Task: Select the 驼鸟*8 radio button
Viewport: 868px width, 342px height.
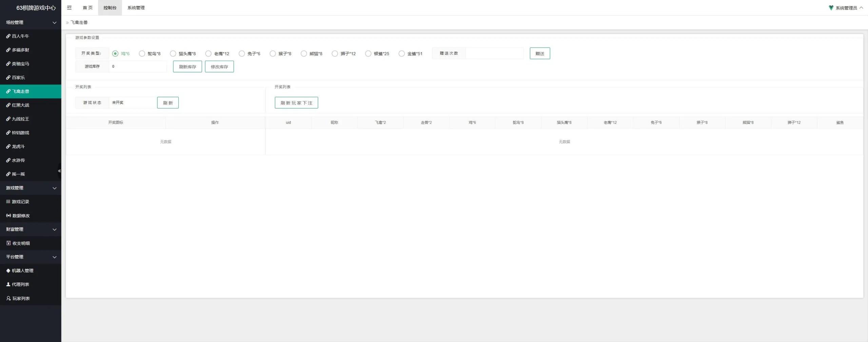Action: [x=142, y=54]
